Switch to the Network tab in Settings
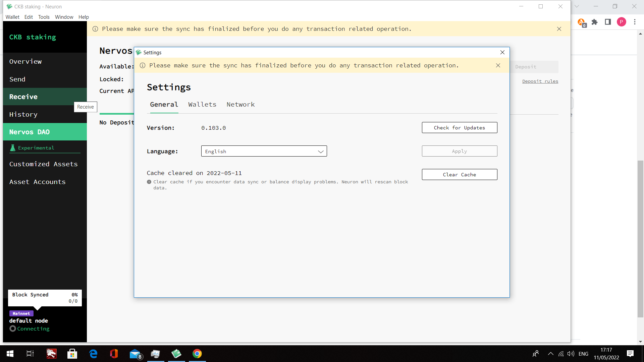644x362 pixels. pyautogui.click(x=241, y=104)
